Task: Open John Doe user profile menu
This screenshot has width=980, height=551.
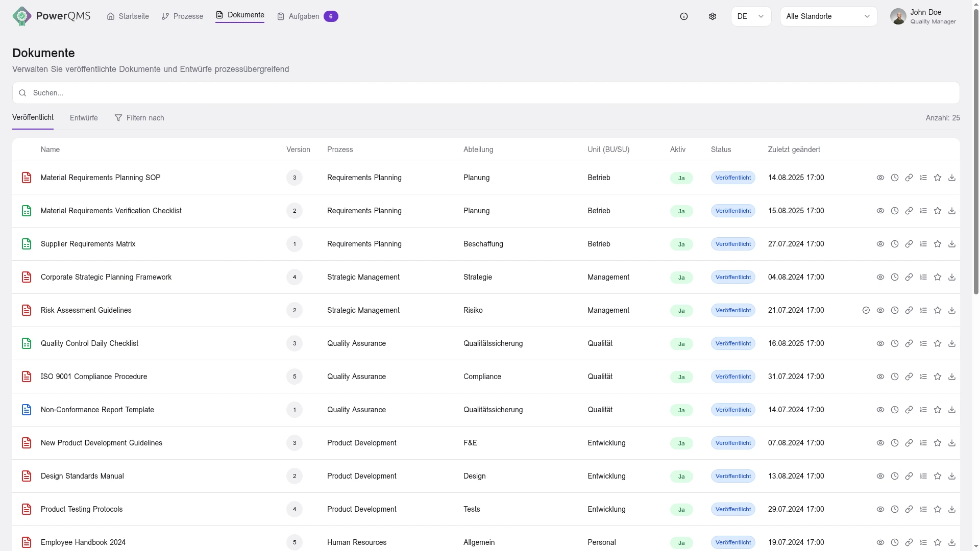Action: click(x=923, y=16)
